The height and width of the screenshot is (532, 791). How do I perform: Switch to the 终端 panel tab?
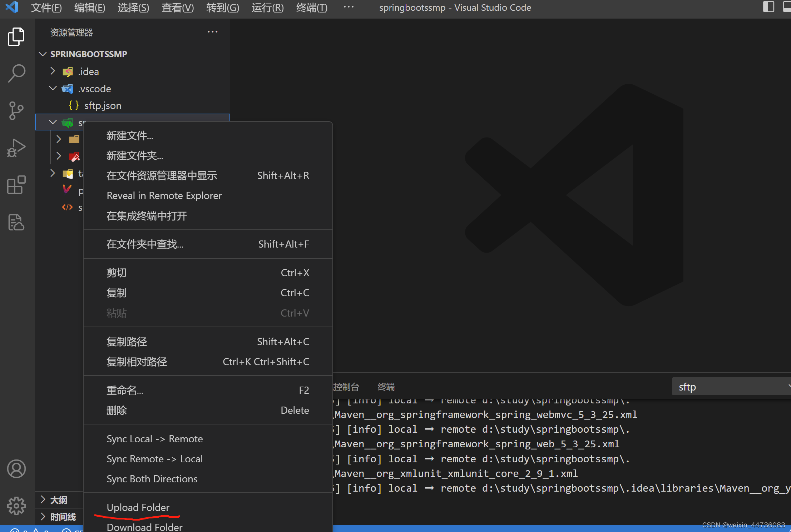click(x=386, y=387)
